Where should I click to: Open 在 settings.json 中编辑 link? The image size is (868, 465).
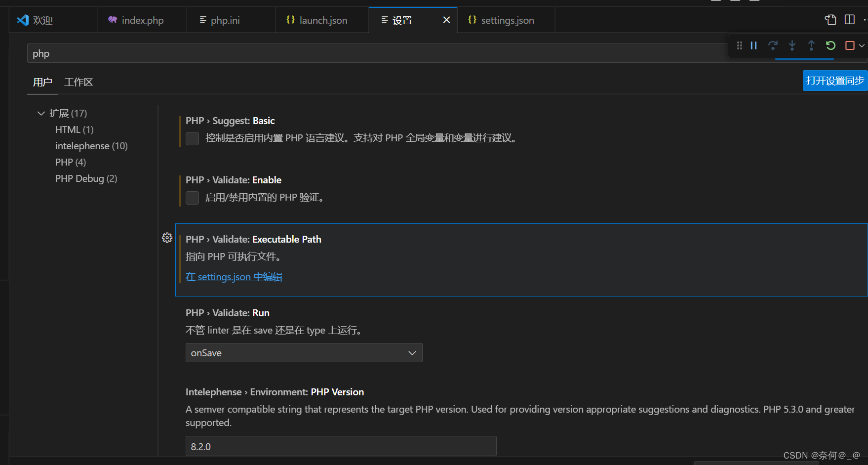pyautogui.click(x=234, y=276)
